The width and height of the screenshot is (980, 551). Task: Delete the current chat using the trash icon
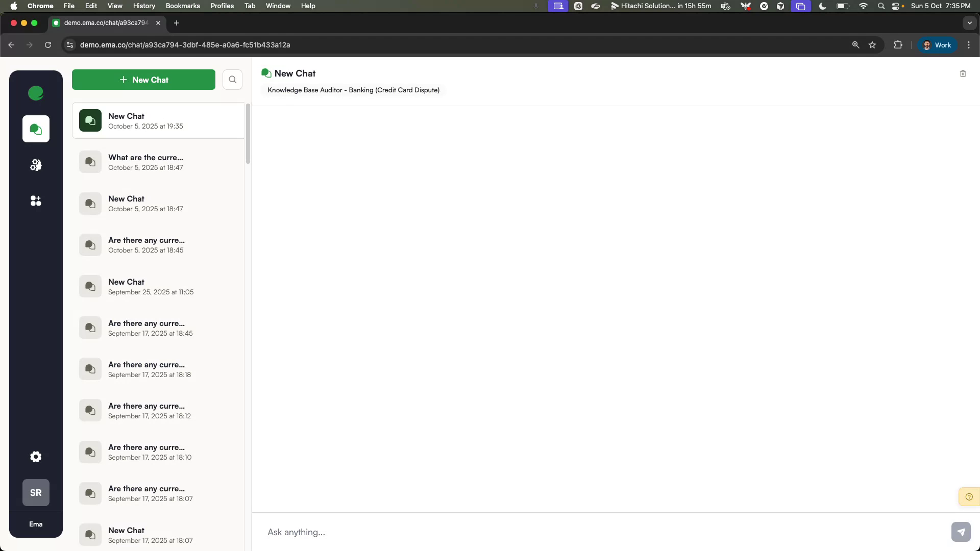click(963, 73)
